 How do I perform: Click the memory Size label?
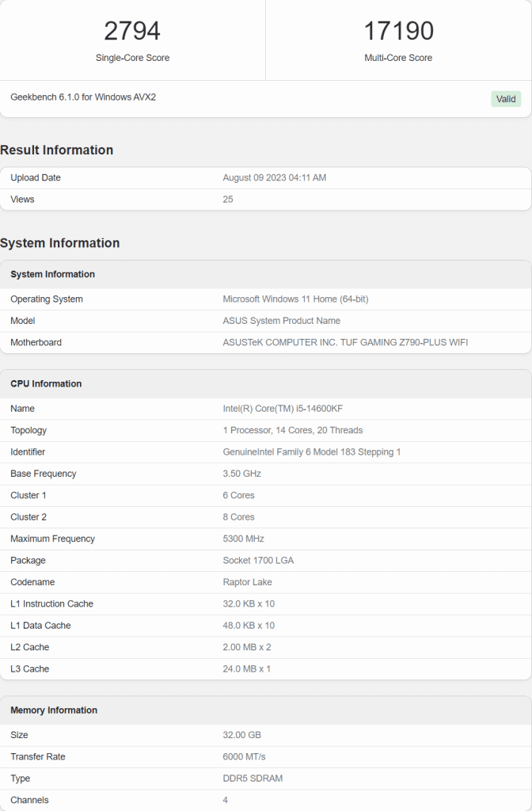click(x=19, y=736)
